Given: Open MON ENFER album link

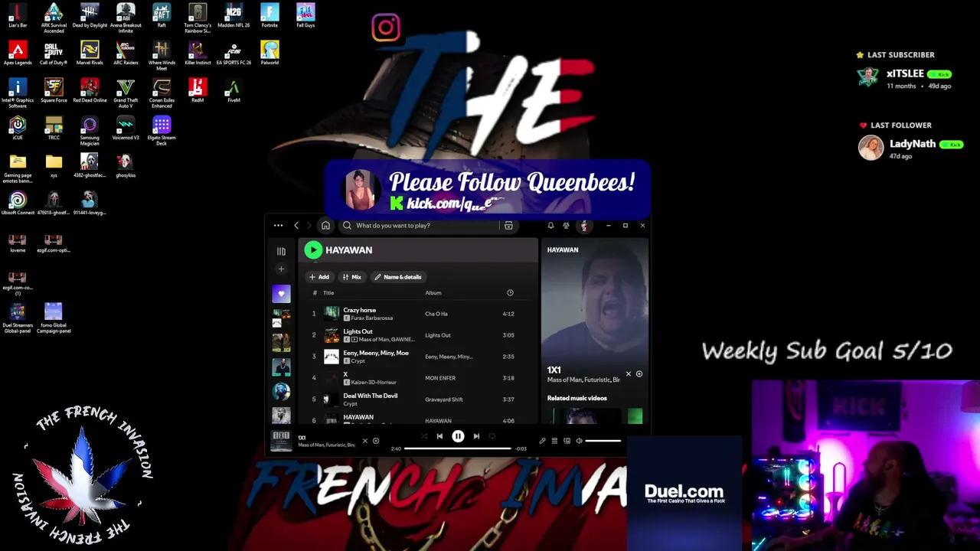Looking at the screenshot, I should pos(440,378).
